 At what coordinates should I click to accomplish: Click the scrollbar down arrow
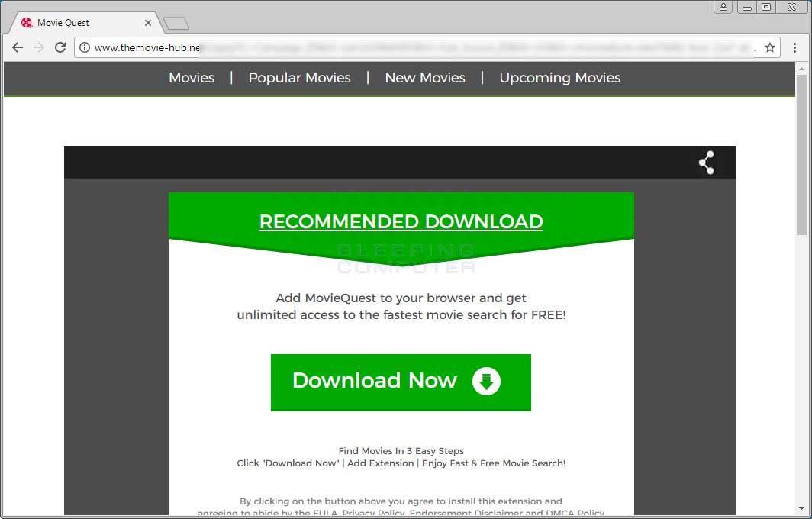pos(801,509)
